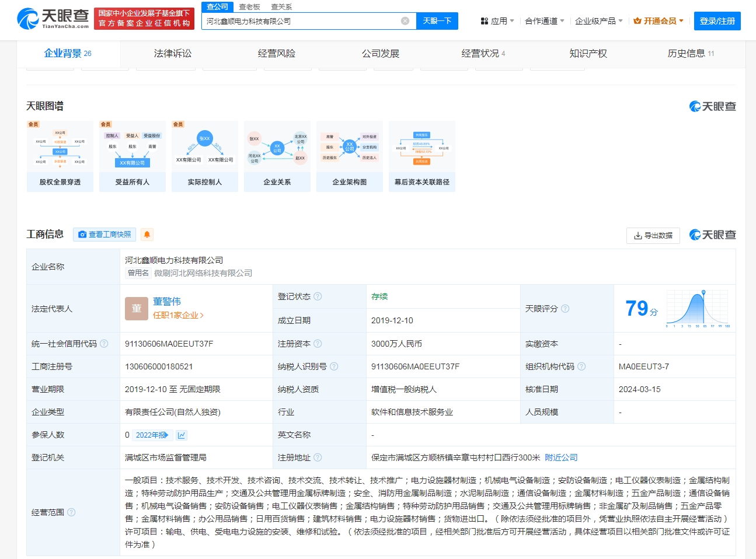The width and height of the screenshot is (756, 559).
Task: Click the red 官方备案企业征信机构 banner
Action: (144, 18)
